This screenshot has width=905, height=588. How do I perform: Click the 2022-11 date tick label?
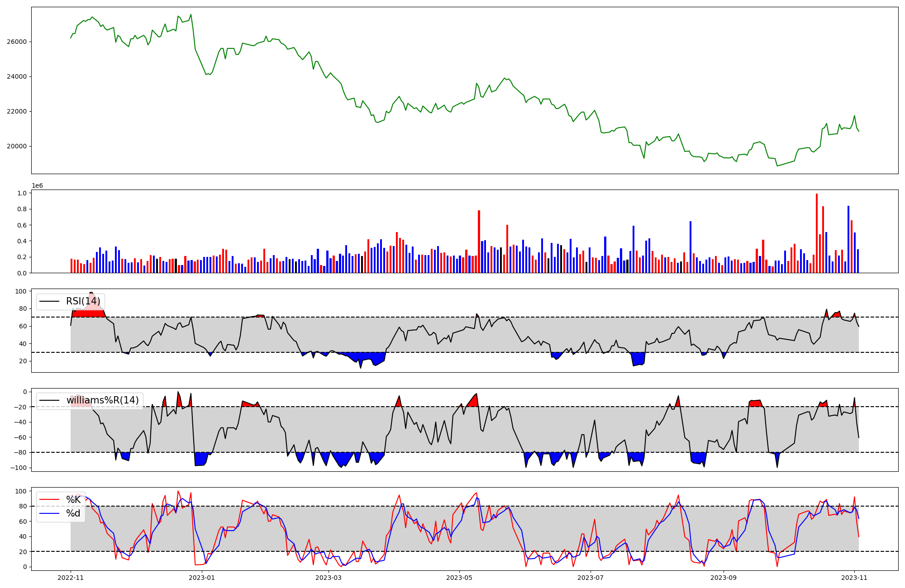coord(71,578)
